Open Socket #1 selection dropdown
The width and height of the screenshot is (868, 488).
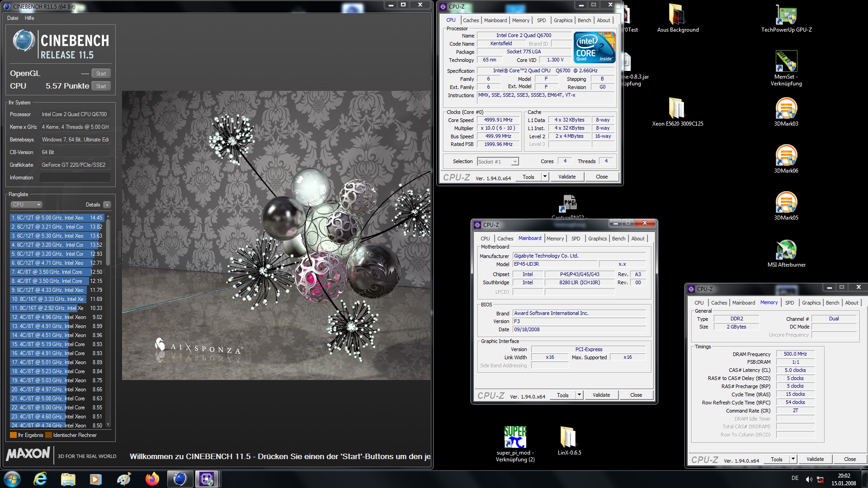click(x=498, y=162)
